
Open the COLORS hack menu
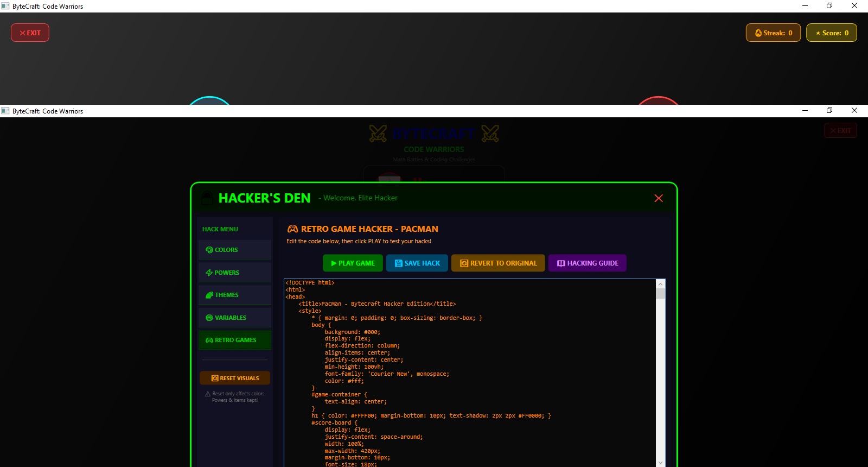(235, 250)
